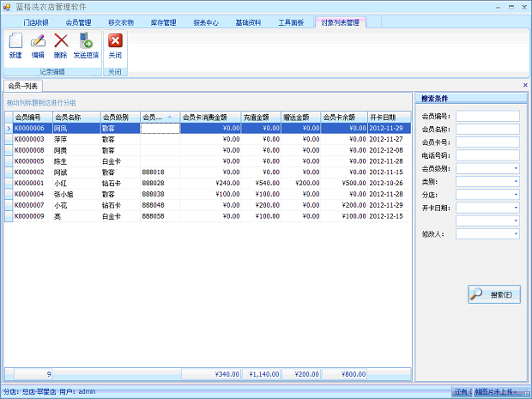Open the 基础资料 ribbon tab
The width and height of the screenshot is (532, 399).
point(249,22)
